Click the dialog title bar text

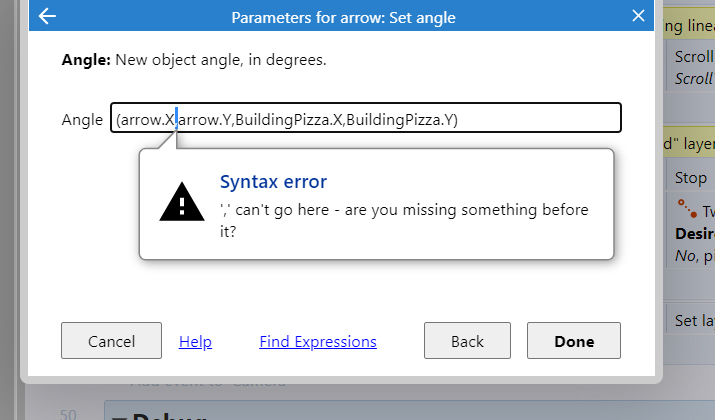[343, 17]
